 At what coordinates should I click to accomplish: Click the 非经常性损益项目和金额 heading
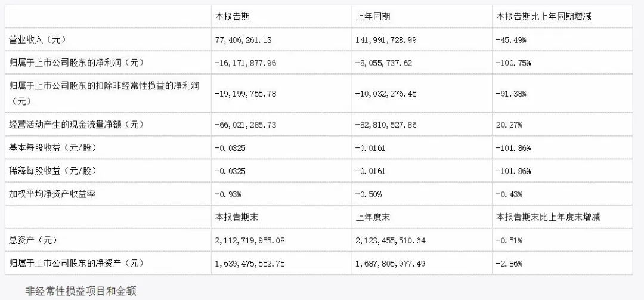(81, 292)
